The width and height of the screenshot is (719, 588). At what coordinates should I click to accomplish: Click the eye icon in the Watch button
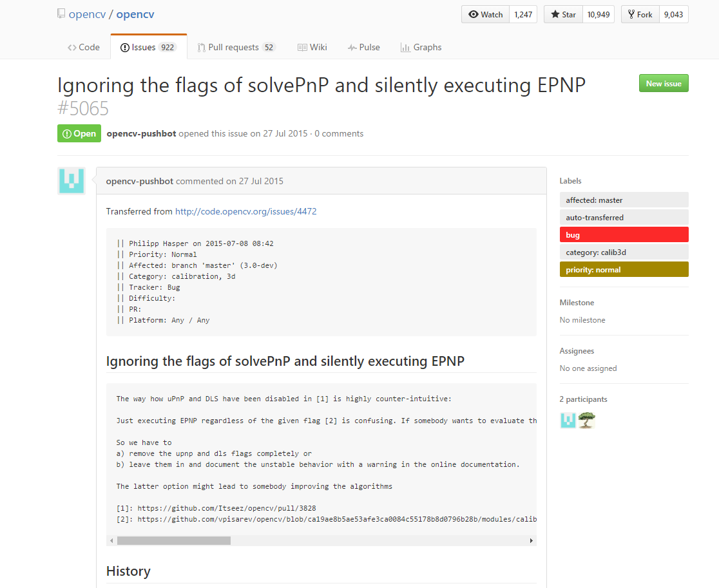474,14
